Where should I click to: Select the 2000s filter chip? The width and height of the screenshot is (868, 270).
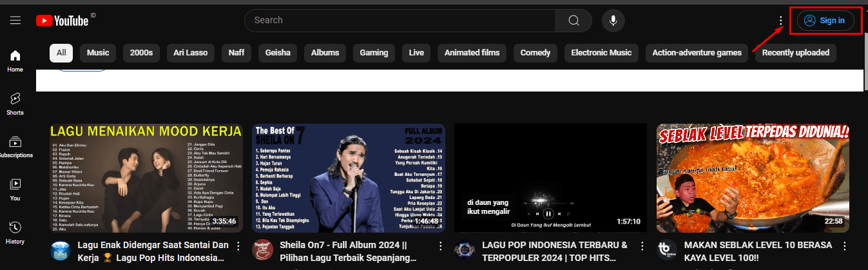pyautogui.click(x=141, y=53)
